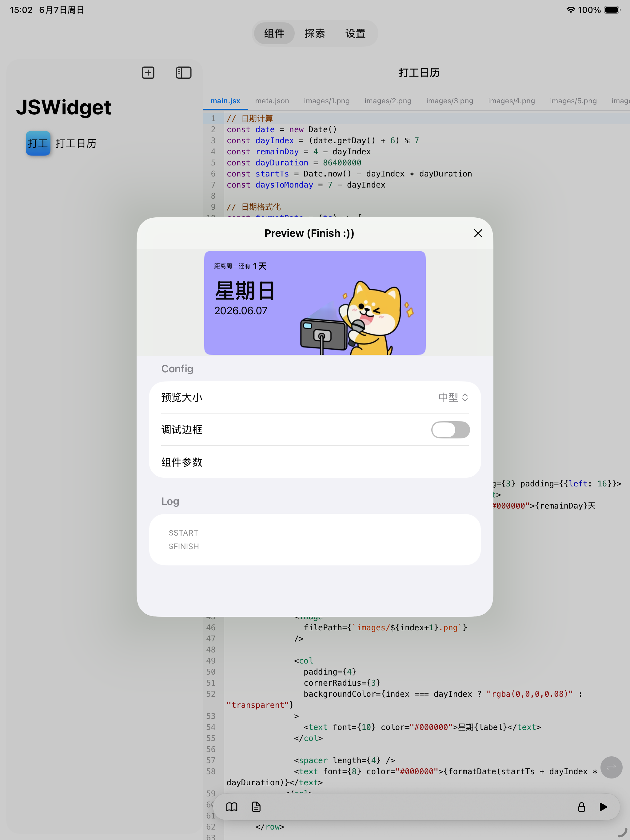Open the images/1.png file tab
Screen dimensions: 630x840
pyautogui.click(x=327, y=101)
